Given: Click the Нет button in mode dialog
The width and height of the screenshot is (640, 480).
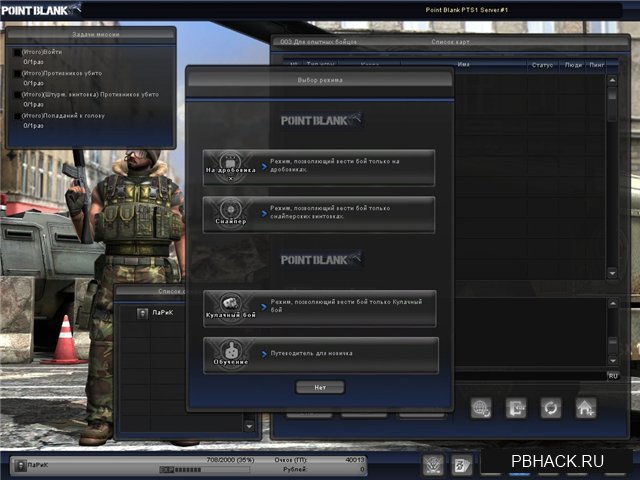Looking at the screenshot, I should (320, 387).
